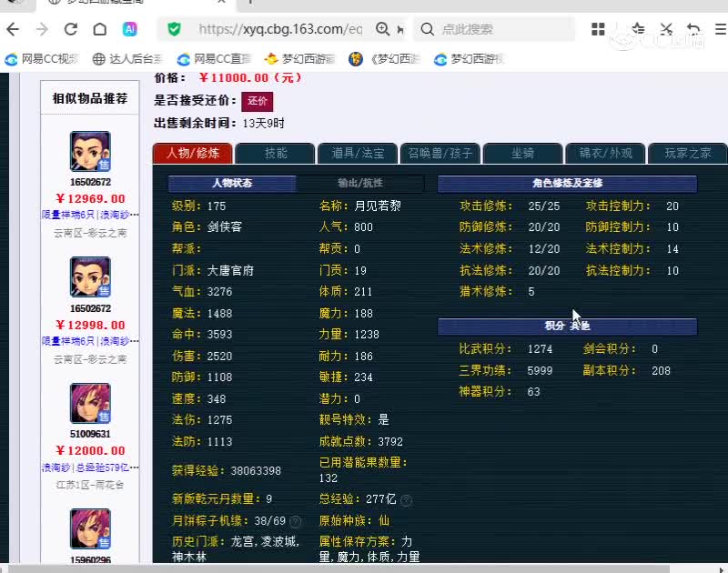Click item ID 51009631
The image size is (728, 573).
click(90, 434)
